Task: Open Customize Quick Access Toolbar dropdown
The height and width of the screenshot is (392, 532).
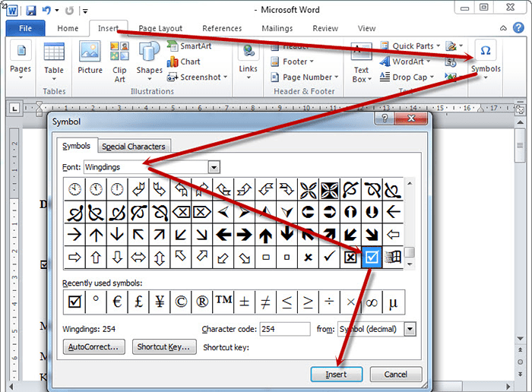Action: pyautogui.click(x=85, y=11)
